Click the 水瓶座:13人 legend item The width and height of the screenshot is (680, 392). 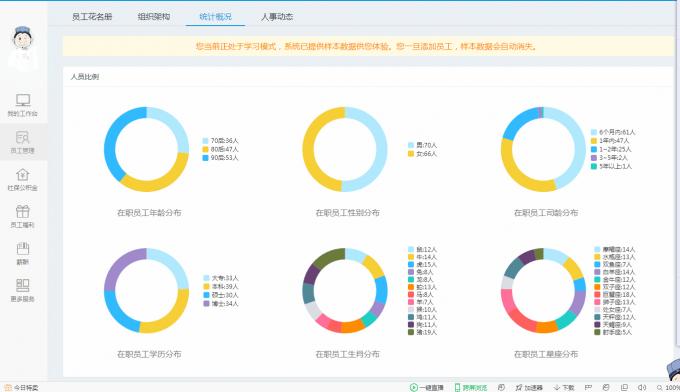point(615,257)
